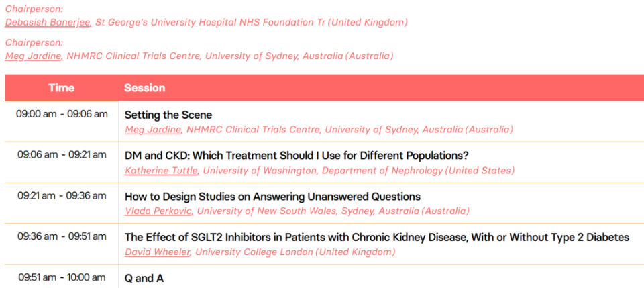Click the SGLT2 Inhibitors session title

(377, 237)
